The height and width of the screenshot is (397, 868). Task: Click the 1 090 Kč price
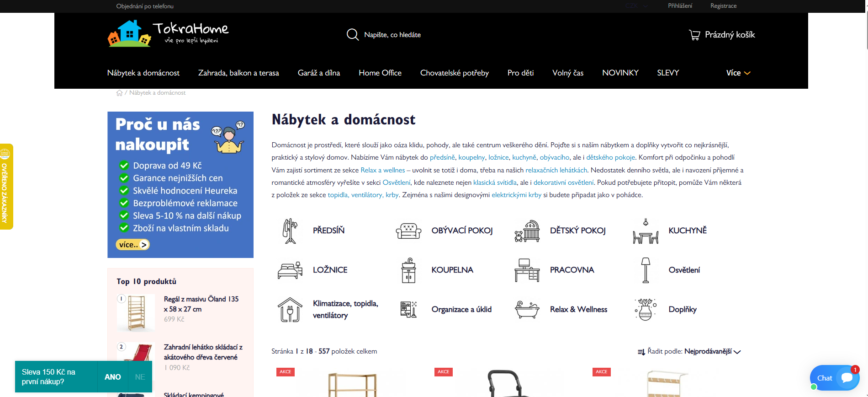tap(177, 368)
